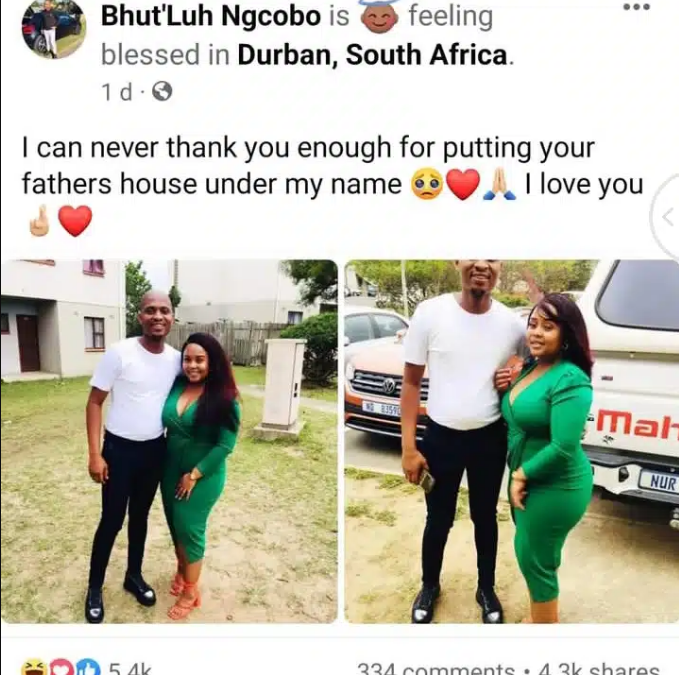Select the feeling blessed emoji icon
This screenshot has height=675, width=679.
[x=379, y=17]
